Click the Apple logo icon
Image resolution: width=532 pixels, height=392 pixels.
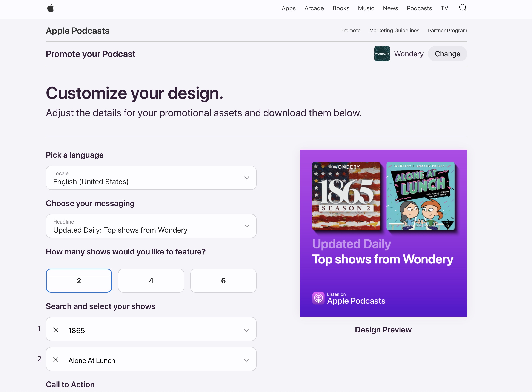click(x=50, y=8)
